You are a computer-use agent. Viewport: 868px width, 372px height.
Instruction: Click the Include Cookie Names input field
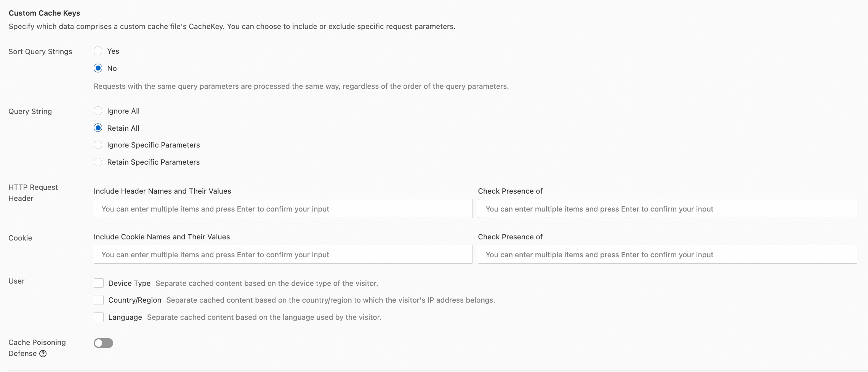(283, 255)
